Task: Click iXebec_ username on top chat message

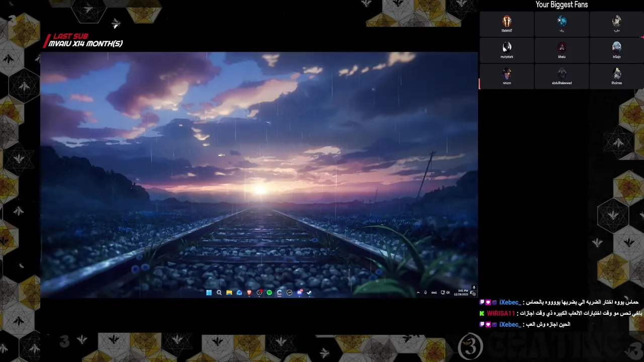Action: (x=510, y=302)
